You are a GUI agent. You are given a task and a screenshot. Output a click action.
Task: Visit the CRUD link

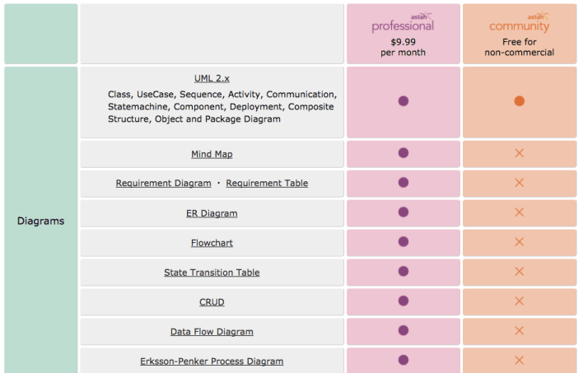[212, 302]
